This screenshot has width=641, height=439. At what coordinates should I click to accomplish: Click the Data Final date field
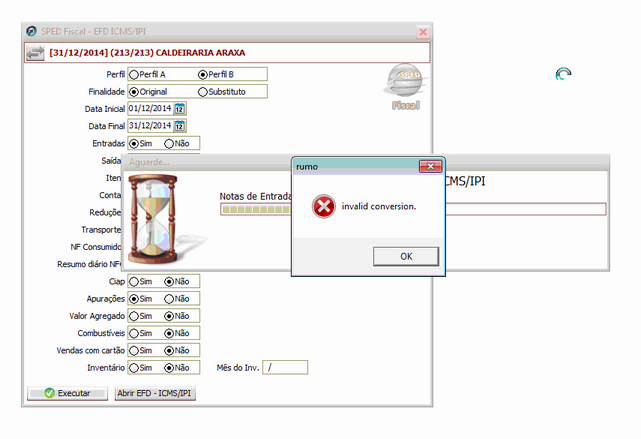(x=150, y=126)
